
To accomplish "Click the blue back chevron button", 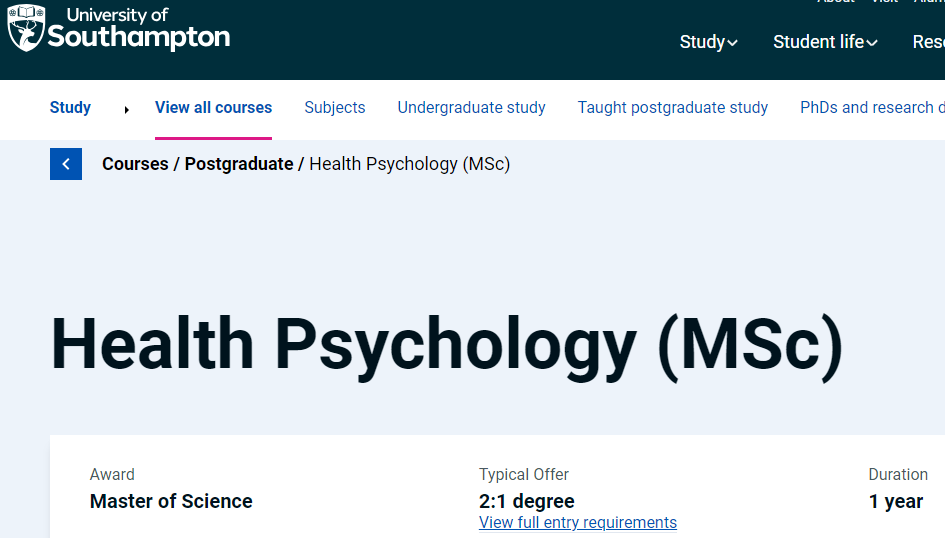I will click(66, 164).
